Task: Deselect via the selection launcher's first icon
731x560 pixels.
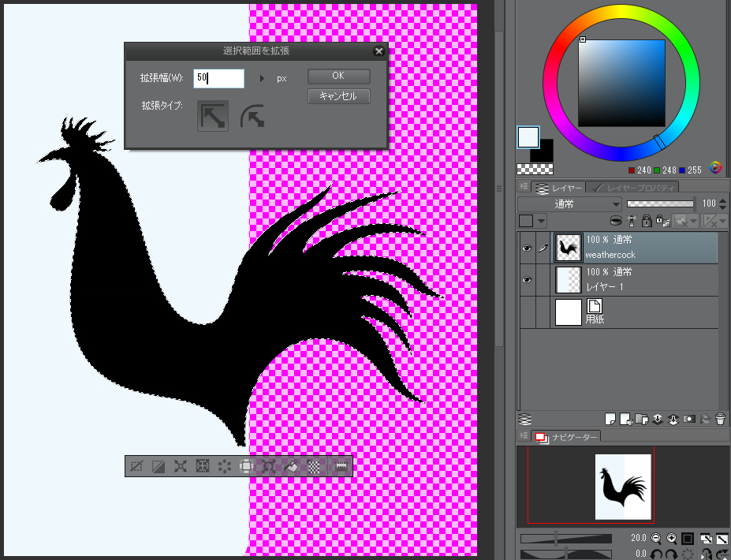Action: coord(136,466)
